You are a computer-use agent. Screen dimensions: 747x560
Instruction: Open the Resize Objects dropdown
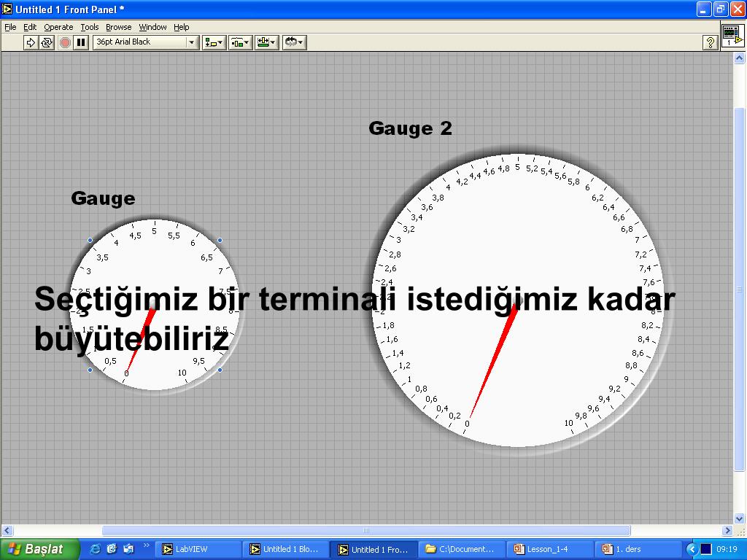[x=266, y=42]
